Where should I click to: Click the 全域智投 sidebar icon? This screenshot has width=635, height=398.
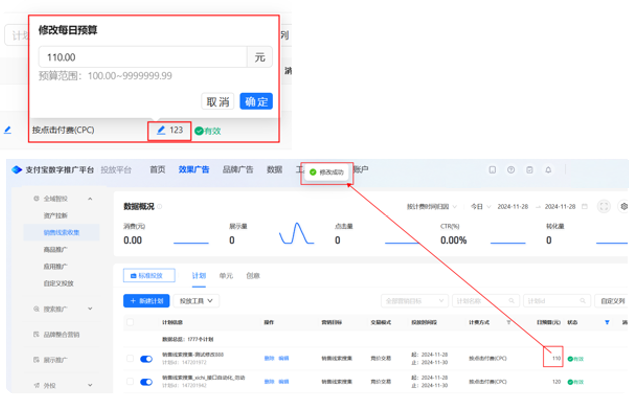(36, 198)
